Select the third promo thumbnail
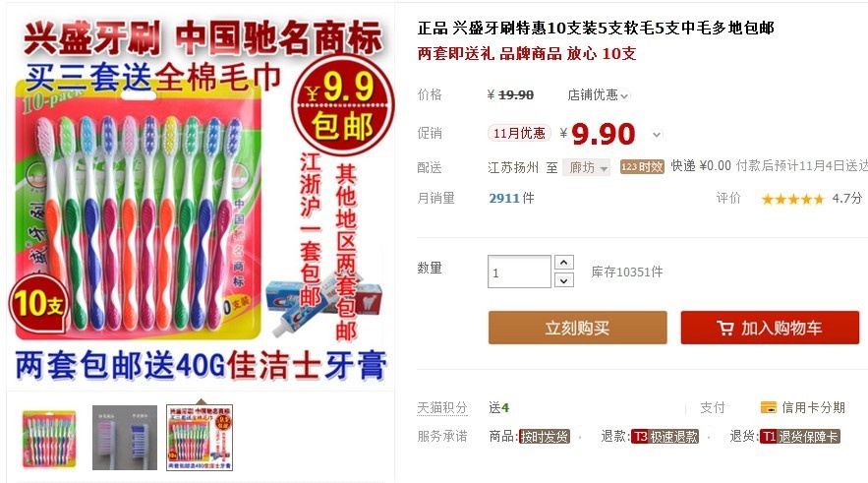Viewport: 868px width, 483px height. click(x=200, y=438)
